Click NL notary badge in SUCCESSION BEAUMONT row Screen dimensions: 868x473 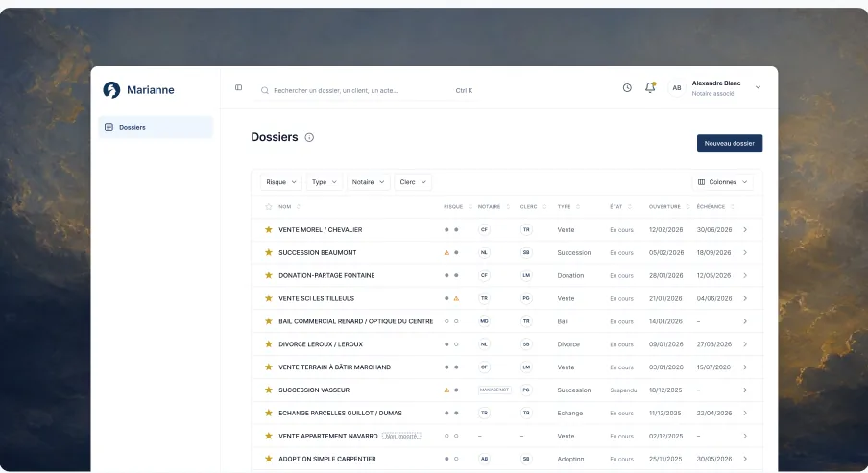click(484, 253)
